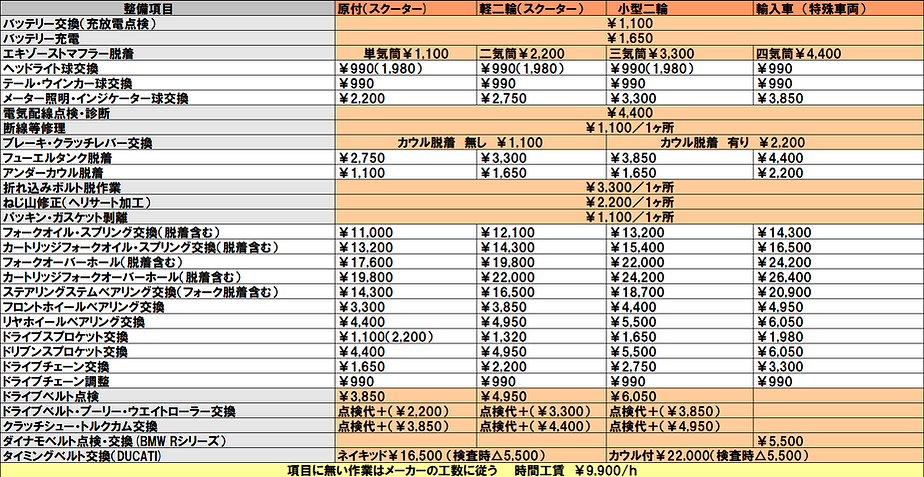Select the メーター照明・インジケーター球交換 row label
Image resolution: width=924 pixels, height=477 pixels.
click(x=167, y=98)
